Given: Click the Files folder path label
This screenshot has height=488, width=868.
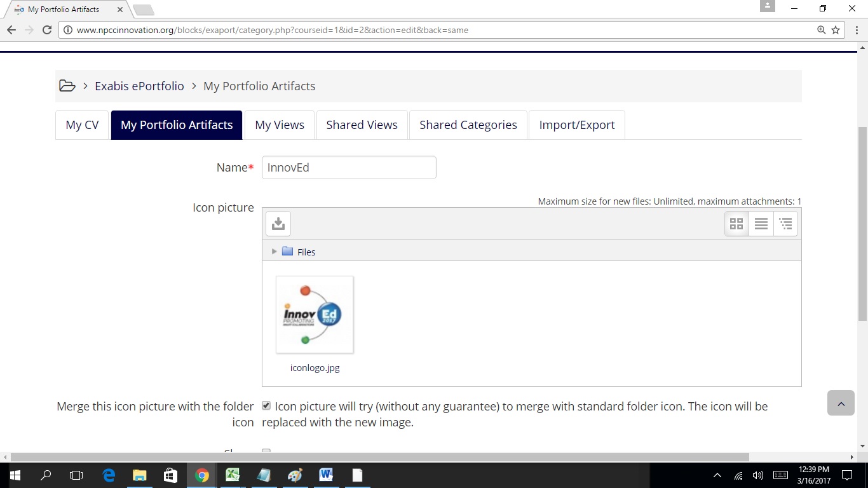Looking at the screenshot, I should (x=306, y=252).
